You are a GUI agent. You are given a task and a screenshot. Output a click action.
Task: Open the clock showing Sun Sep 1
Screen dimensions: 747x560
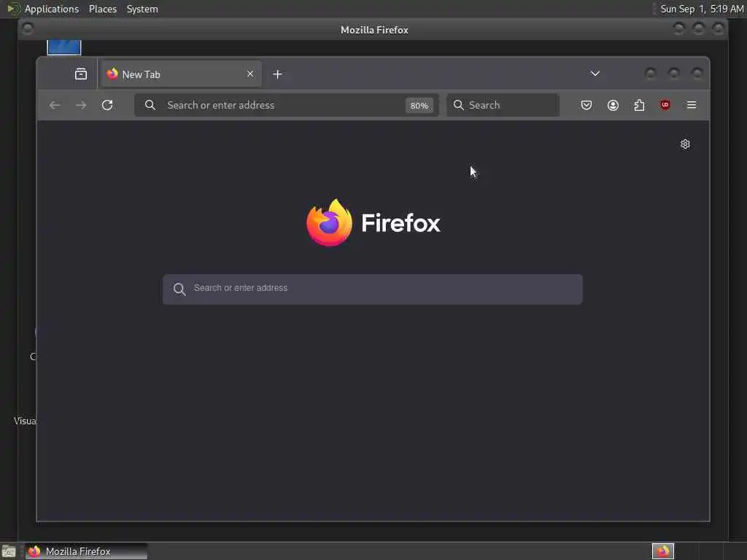pyautogui.click(x=702, y=9)
